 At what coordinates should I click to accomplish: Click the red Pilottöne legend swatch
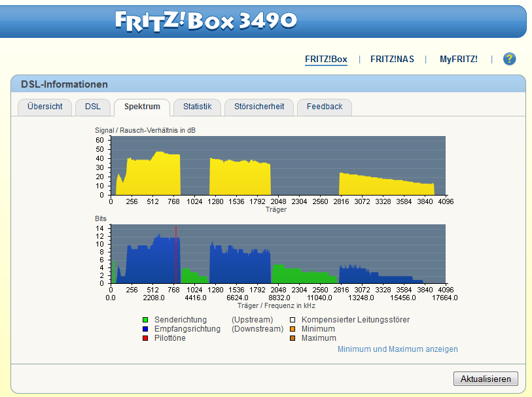tap(145, 338)
